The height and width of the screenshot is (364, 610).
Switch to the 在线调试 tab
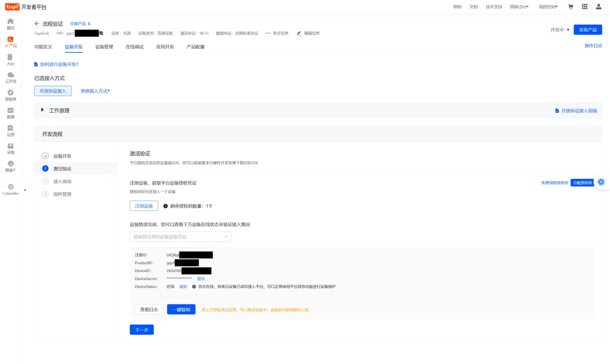coord(135,47)
